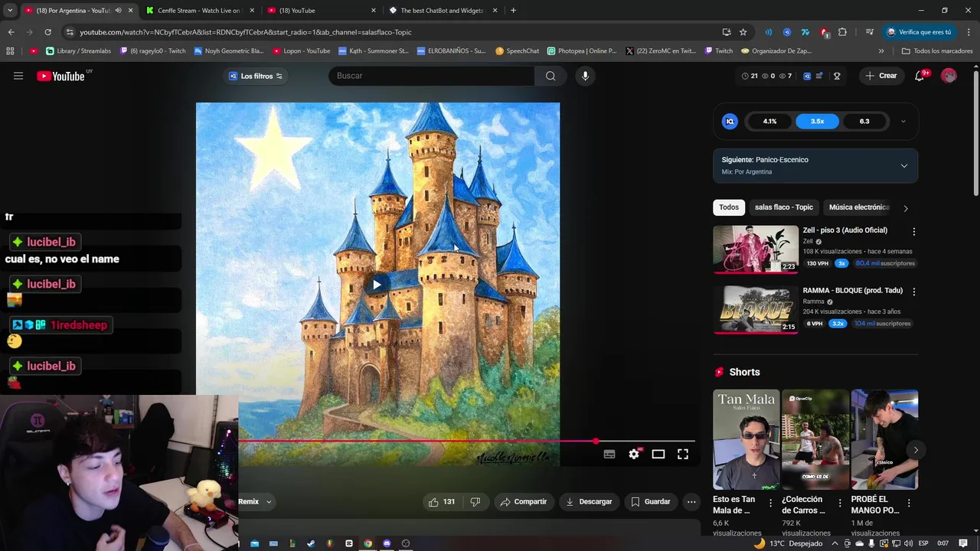980x551 pixels.
Task: Open the Photopea bookmark
Action: click(581, 51)
